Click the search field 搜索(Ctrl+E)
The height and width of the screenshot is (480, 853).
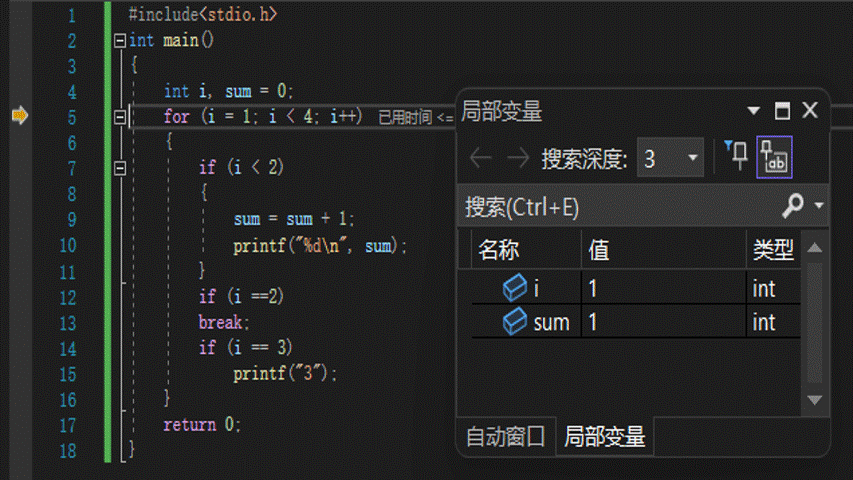point(620,207)
